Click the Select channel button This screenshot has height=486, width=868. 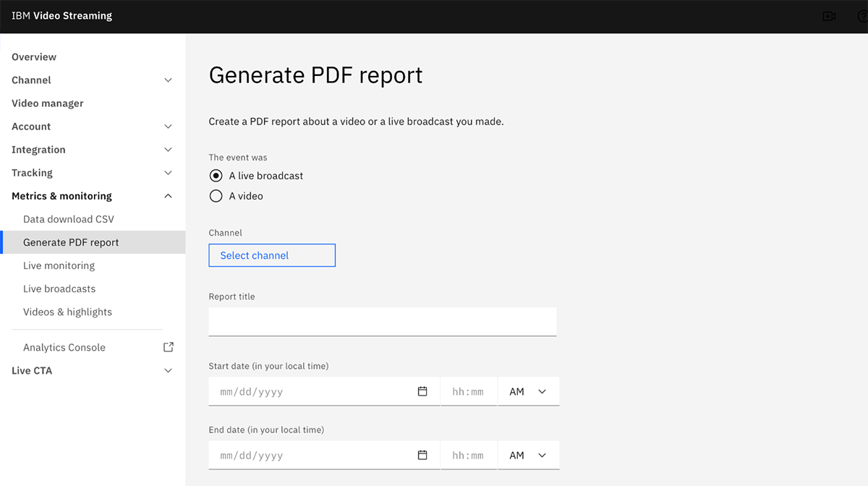[272, 255]
